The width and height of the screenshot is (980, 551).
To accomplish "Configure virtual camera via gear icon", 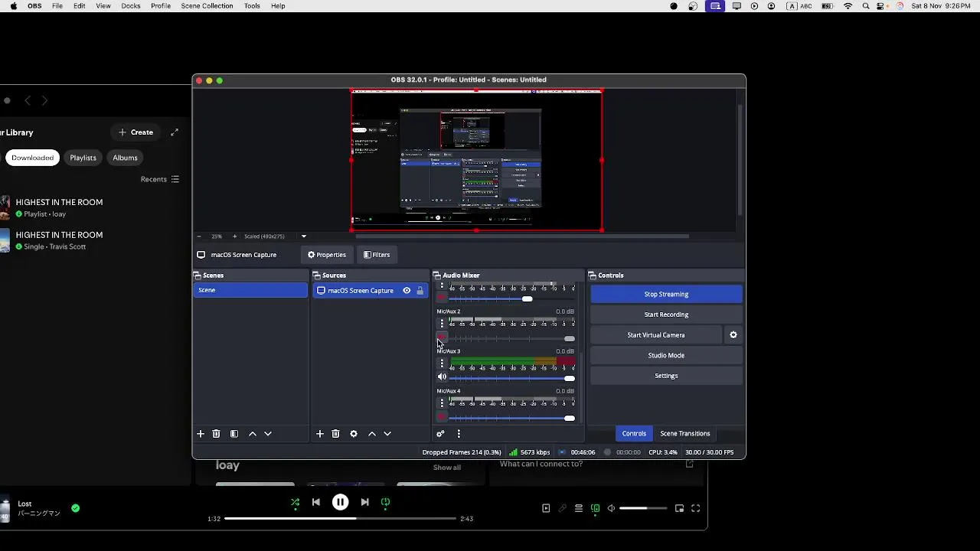I will tap(733, 335).
